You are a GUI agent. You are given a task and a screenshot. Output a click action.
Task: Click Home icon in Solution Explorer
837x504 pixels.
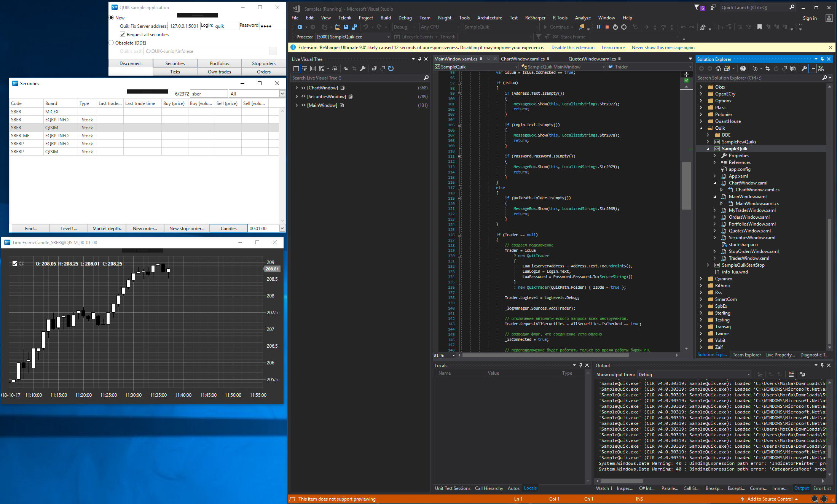[x=718, y=68]
